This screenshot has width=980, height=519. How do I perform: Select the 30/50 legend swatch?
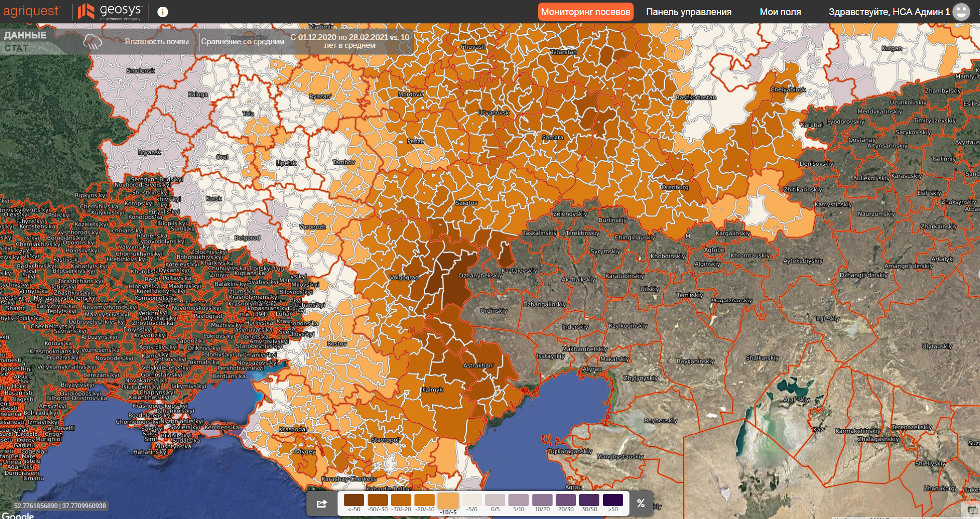click(x=589, y=500)
